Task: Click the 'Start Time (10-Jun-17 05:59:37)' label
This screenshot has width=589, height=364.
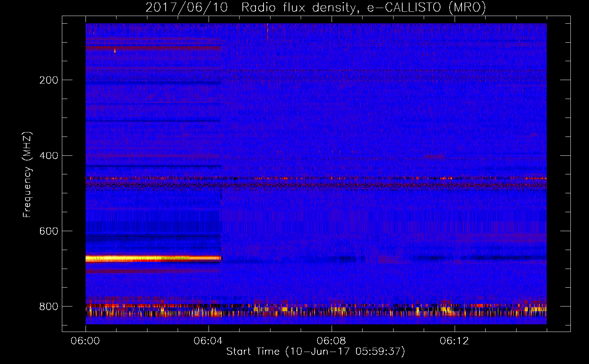Action: 316,352
